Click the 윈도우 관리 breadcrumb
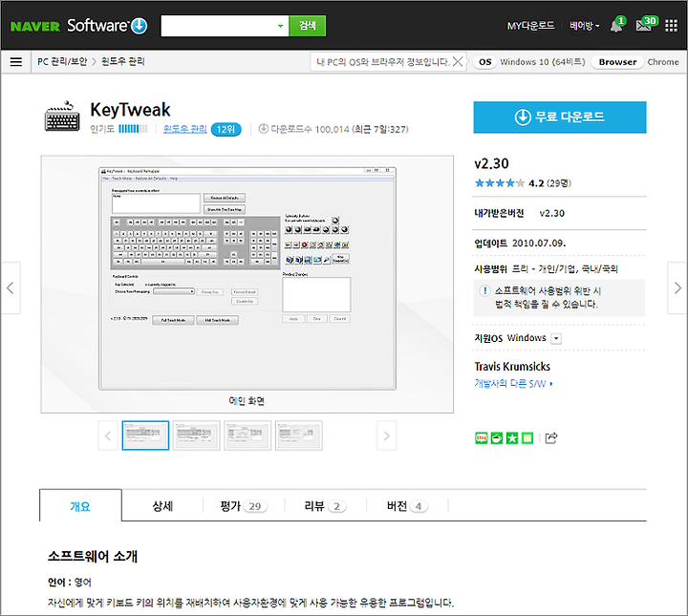Screen dimensions: 688x616 pos(123,61)
